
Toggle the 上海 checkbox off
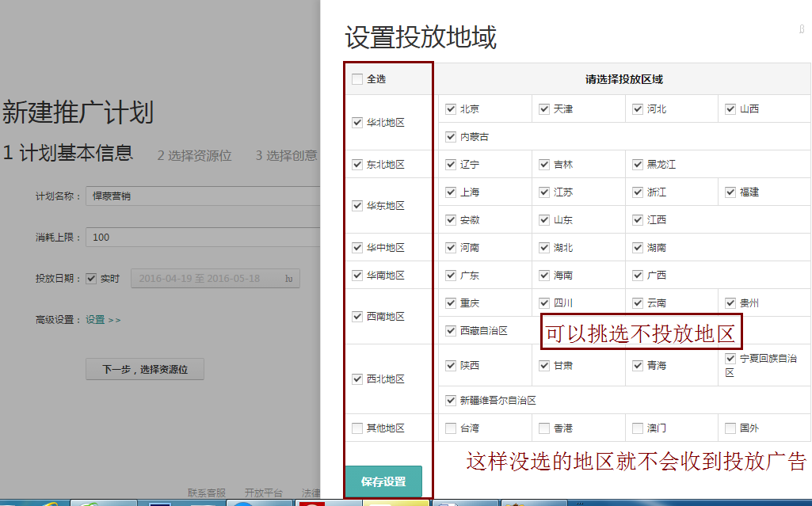(x=451, y=192)
